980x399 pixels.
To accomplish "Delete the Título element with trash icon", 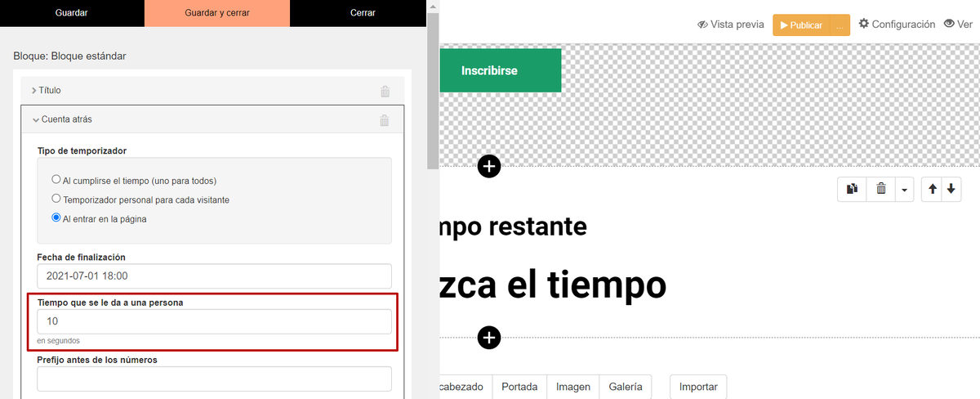I will coord(385,92).
